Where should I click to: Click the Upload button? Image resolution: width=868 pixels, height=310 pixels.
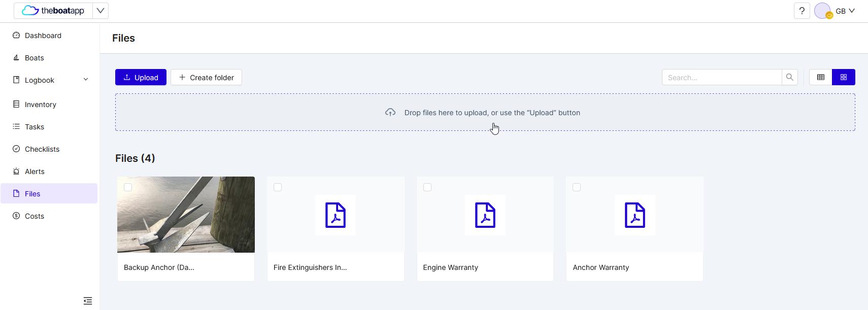coord(141,77)
